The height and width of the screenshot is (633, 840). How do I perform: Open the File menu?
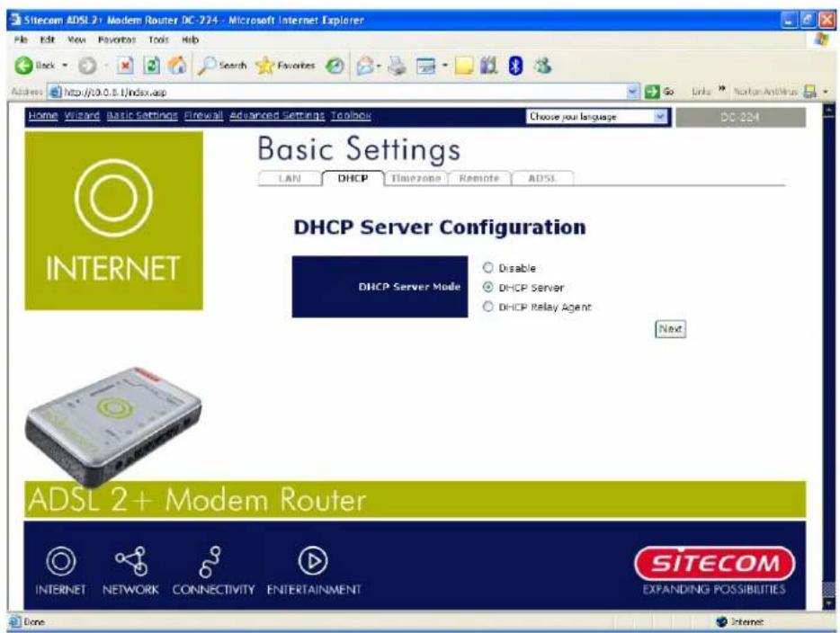click(x=21, y=40)
